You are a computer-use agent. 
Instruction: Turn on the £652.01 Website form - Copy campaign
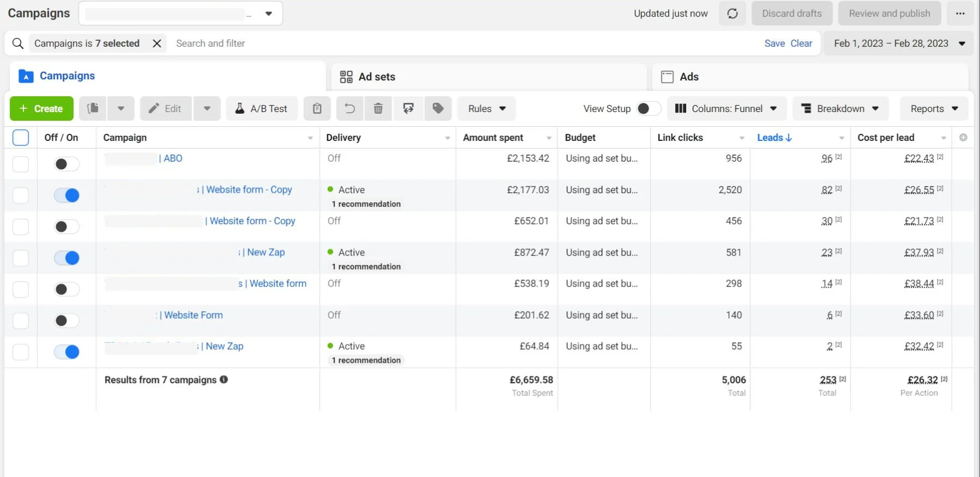(x=66, y=227)
